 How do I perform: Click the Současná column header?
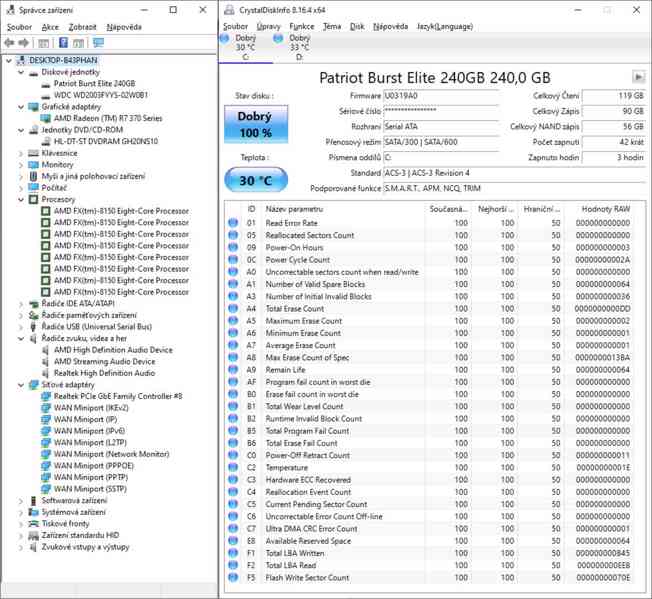(448, 209)
